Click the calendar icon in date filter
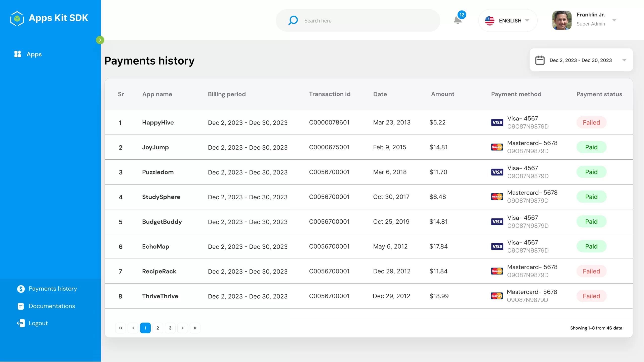644x362 pixels. pyautogui.click(x=540, y=60)
